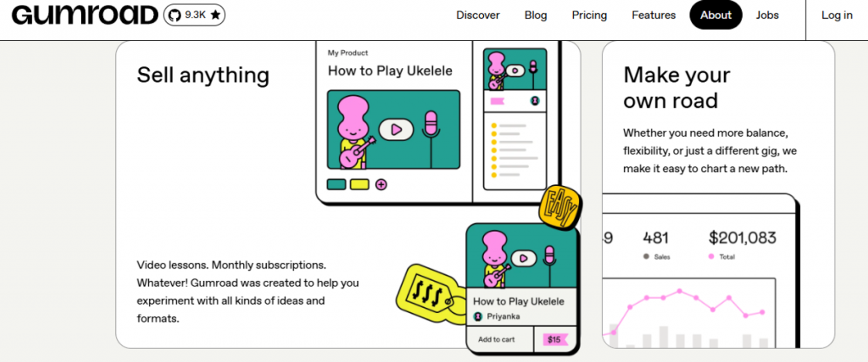Click the microphone in the large ukulele illustration
This screenshot has width=868, height=362.
tap(431, 124)
